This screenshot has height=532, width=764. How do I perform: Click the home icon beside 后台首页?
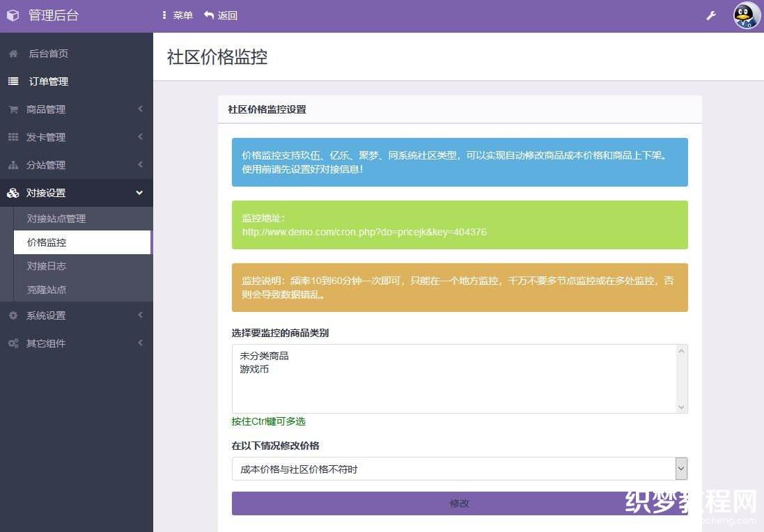click(12, 54)
